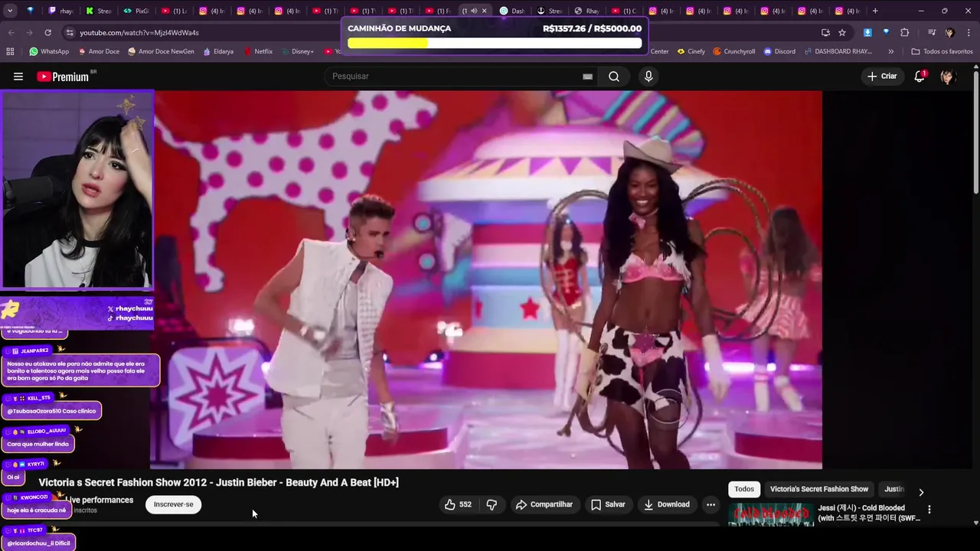
Task: Click the yellow donation goal progress bar
Action: (x=495, y=43)
